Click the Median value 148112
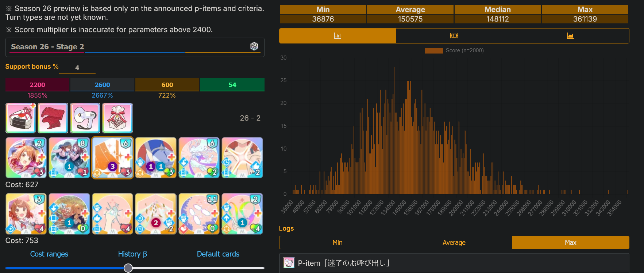Viewport: 644px width, 273px height. point(498,19)
